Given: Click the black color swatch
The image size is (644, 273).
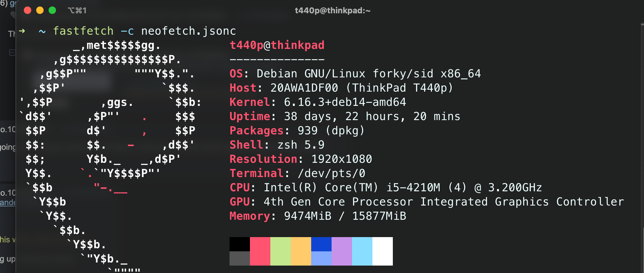Looking at the screenshot, I should 240,244.
